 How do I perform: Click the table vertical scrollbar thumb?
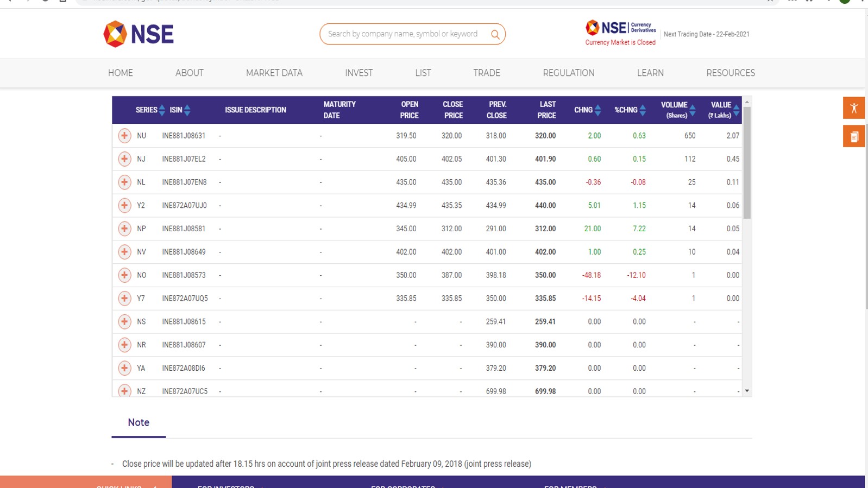[747, 163]
